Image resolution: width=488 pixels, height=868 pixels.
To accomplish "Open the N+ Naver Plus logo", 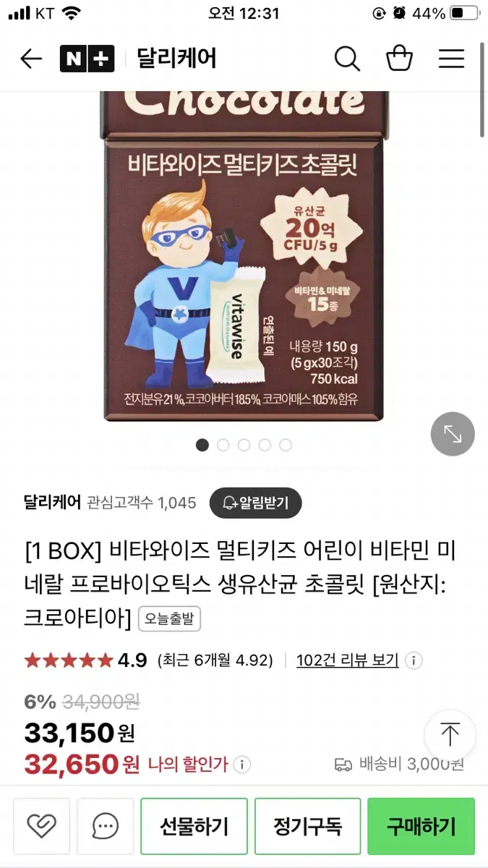I will [x=87, y=59].
